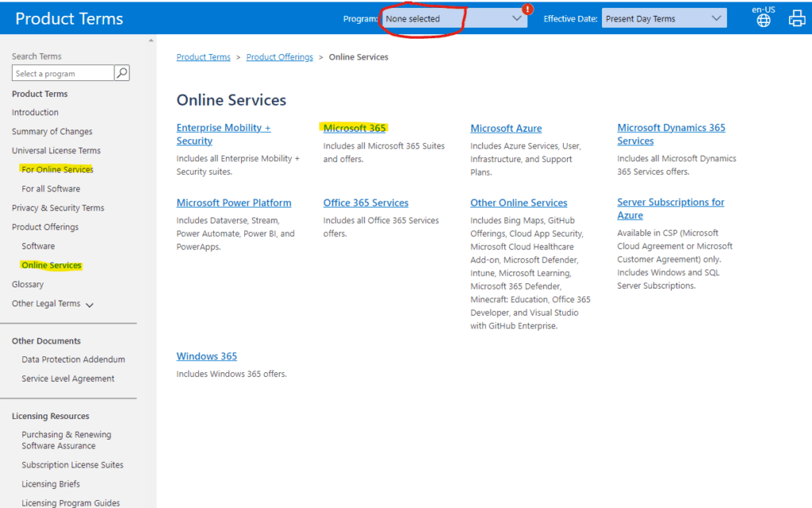Click Other Documents section heading
812x508 pixels.
pos(46,341)
